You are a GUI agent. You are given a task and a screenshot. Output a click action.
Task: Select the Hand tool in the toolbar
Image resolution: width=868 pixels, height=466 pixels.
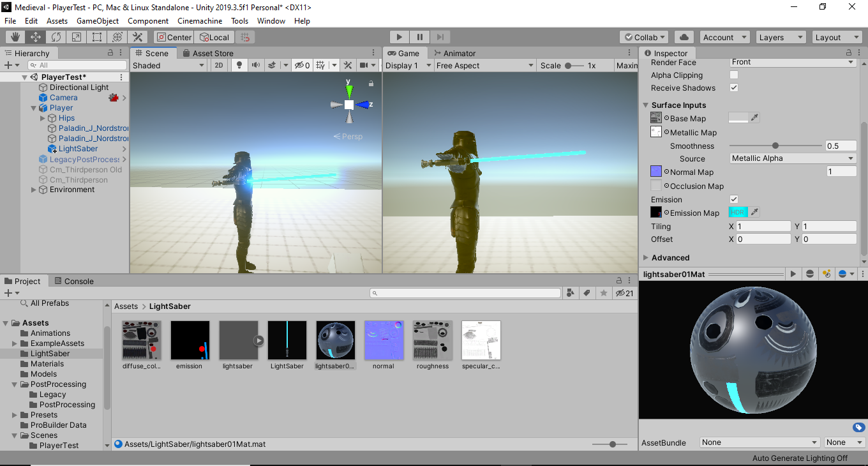[15, 37]
